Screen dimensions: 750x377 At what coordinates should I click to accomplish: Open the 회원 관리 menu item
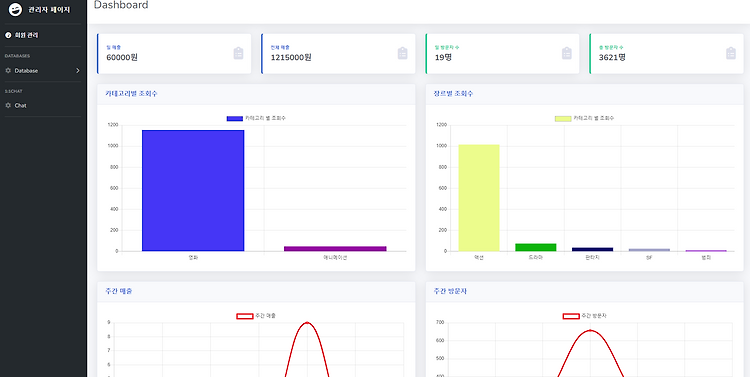[26, 35]
